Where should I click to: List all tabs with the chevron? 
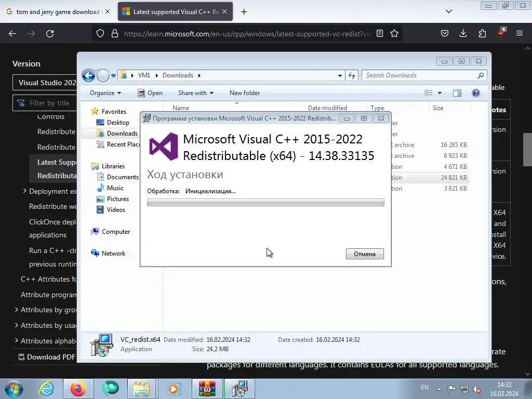449,11
